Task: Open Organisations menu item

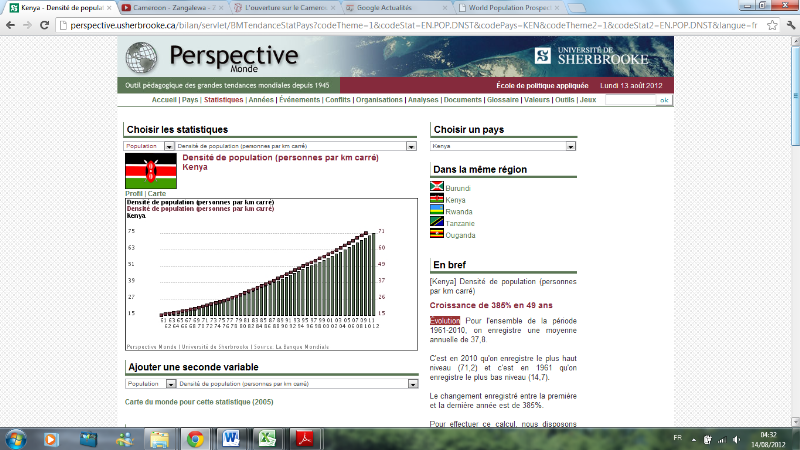Action: (379, 100)
